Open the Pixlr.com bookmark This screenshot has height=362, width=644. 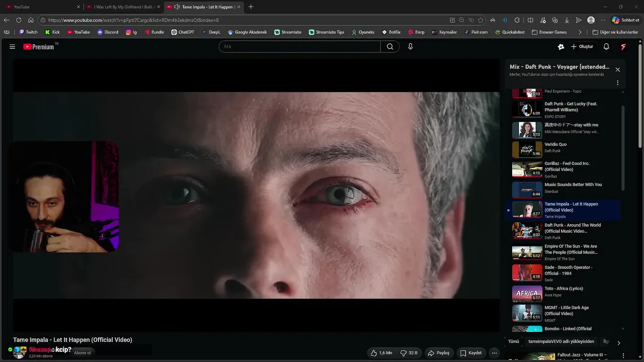tap(476, 32)
